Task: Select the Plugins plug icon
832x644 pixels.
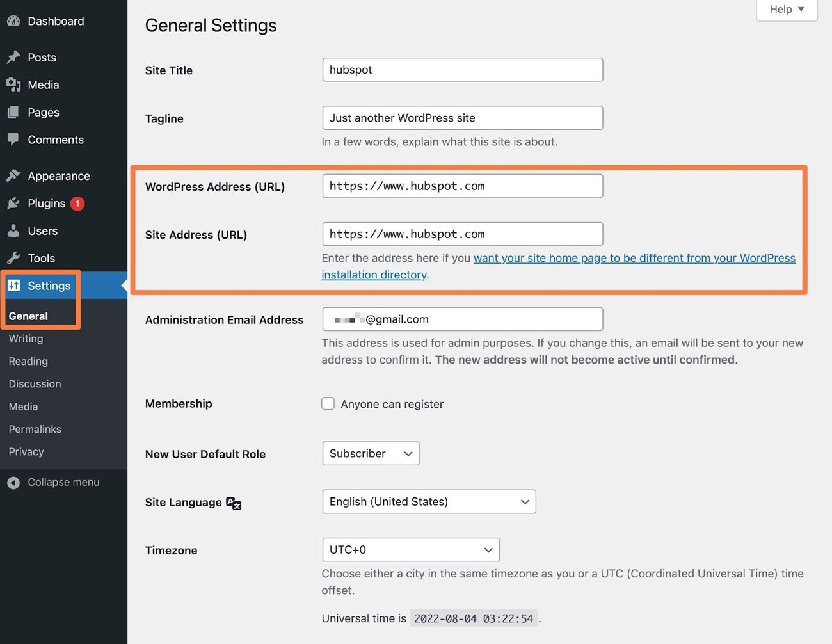Action: pyautogui.click(x=13, y=203)
